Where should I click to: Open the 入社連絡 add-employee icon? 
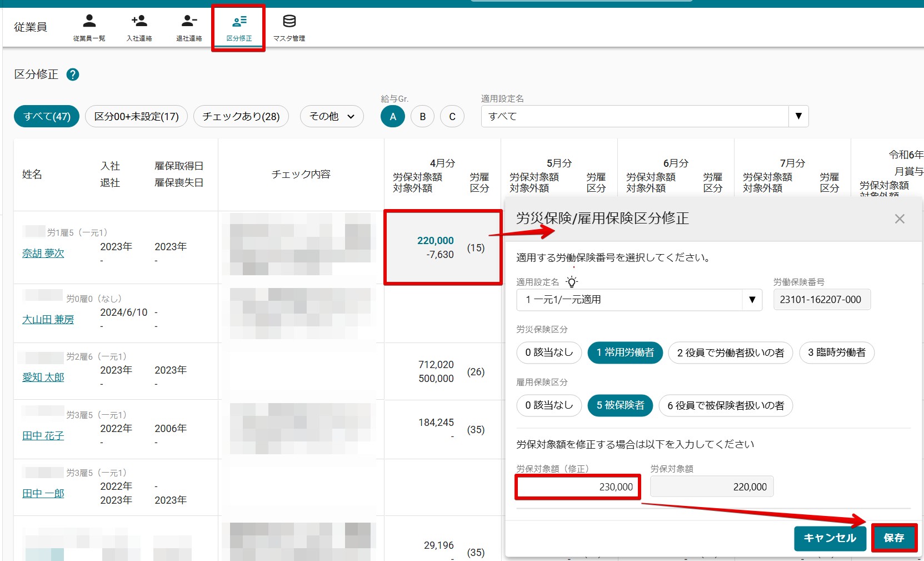tap(139, 27)
